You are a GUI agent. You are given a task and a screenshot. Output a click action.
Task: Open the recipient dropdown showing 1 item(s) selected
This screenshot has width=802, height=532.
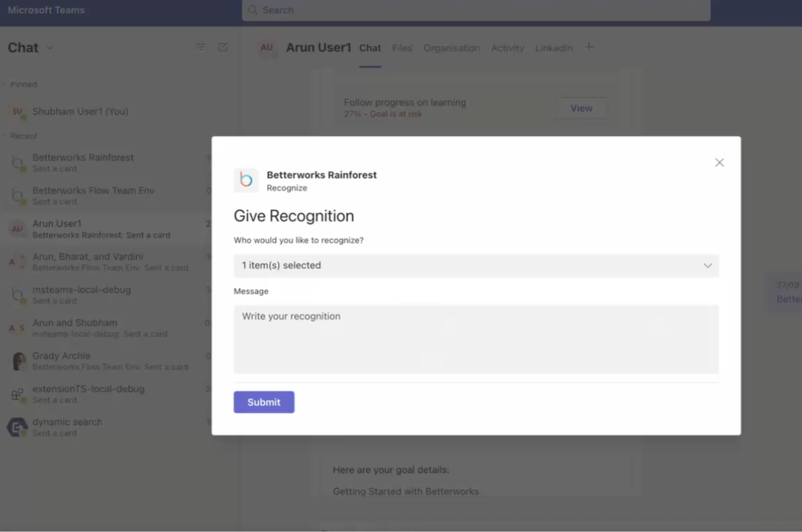point(476,265)
